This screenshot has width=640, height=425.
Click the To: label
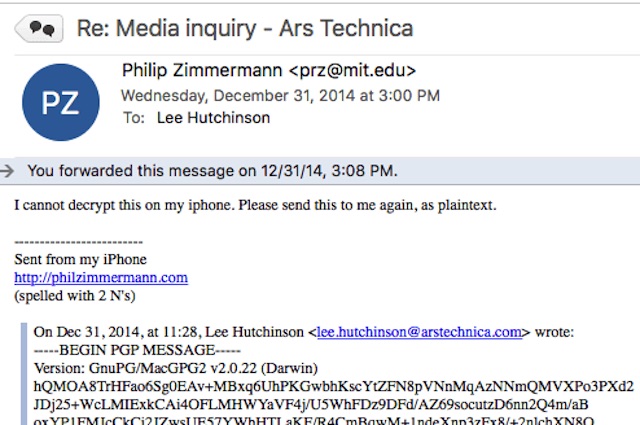tap(134, 118)
